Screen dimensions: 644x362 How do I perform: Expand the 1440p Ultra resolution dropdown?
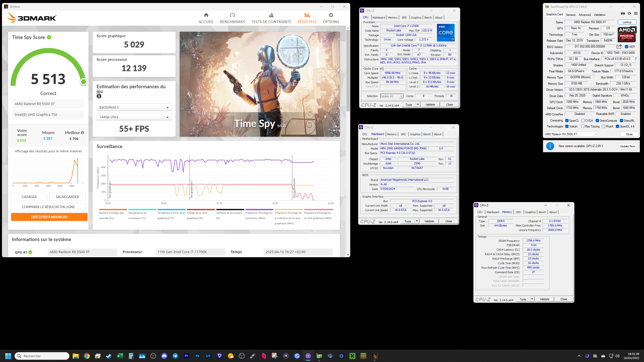tap(134, 117)
